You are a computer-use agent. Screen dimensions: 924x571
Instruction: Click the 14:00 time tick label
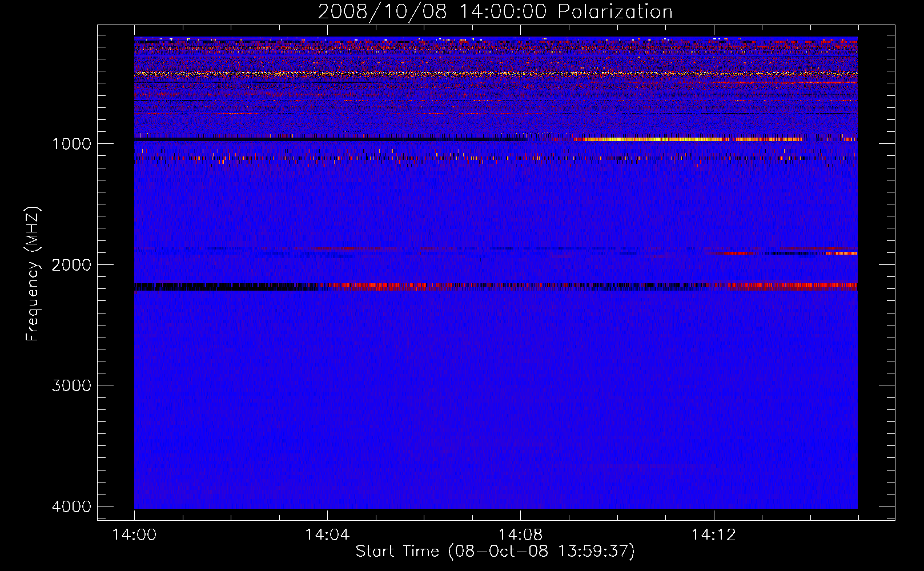click(x=134, y=535)
